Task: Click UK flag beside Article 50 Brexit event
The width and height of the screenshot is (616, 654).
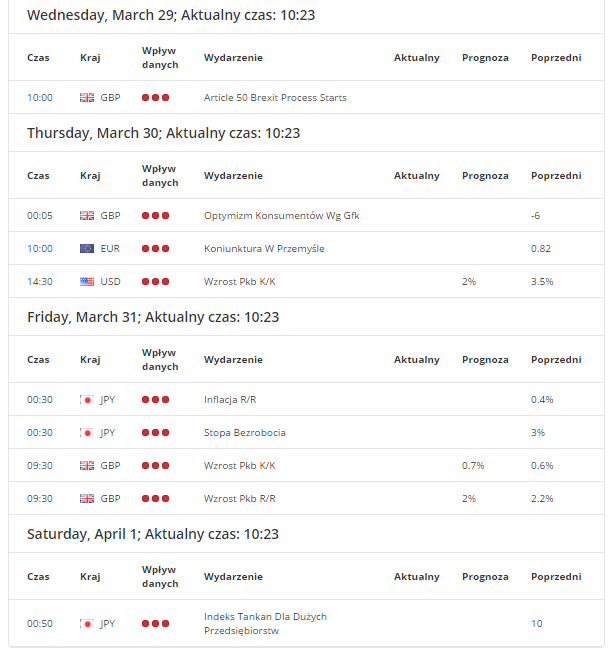Action: [87, 98]
